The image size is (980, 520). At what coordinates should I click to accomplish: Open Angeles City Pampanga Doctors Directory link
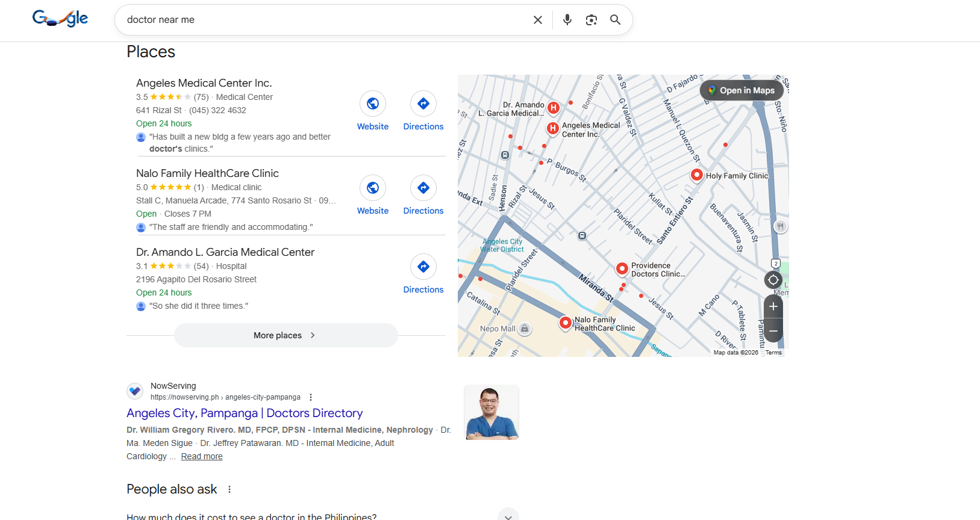coord(245,413)
